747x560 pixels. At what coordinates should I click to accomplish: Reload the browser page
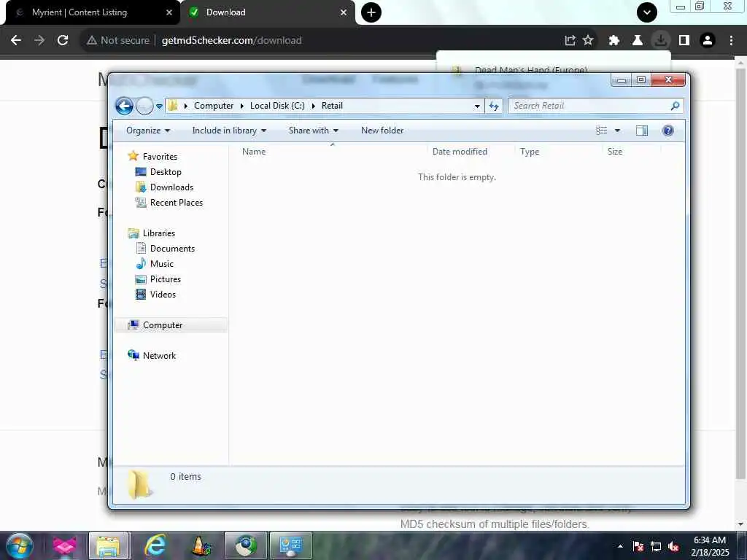63,41
